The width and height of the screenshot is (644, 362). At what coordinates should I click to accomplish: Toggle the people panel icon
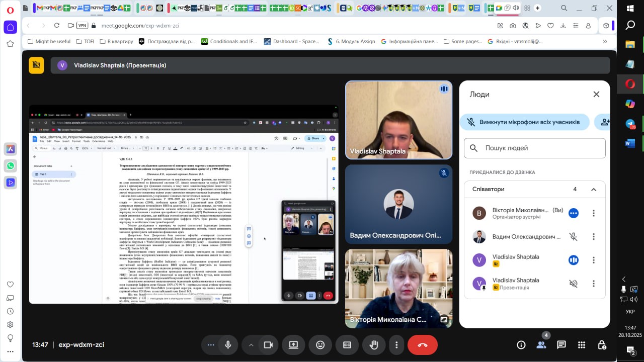541,345
